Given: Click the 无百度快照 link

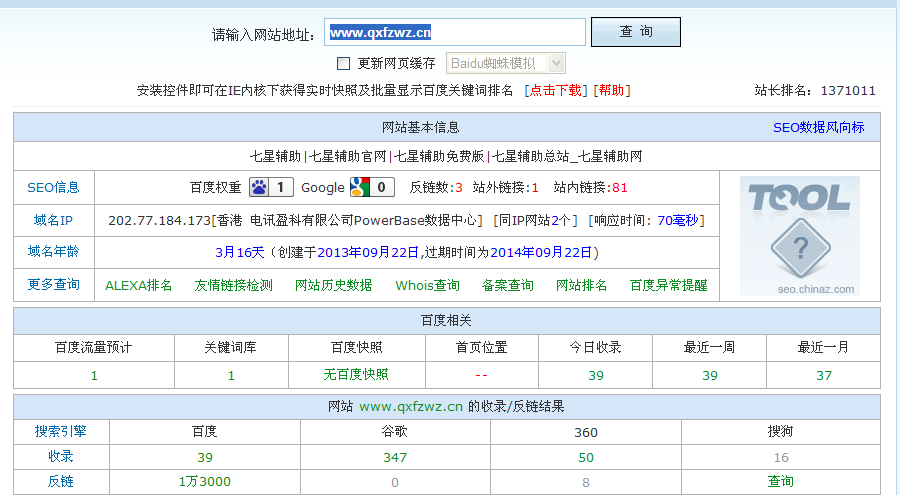Looking at the screenshot, I should (x=356, y=374).
